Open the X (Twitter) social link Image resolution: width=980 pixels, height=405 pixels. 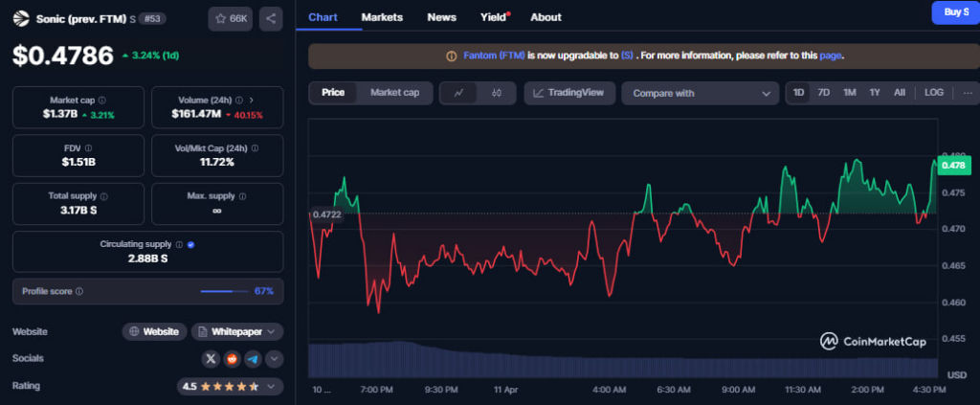[x=211, y=359]
